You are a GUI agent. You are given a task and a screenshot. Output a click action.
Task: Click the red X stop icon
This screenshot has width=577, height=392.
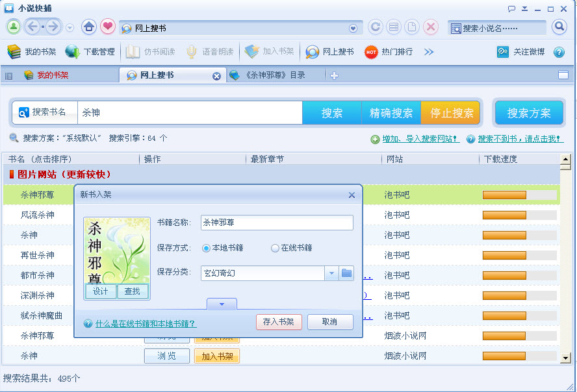pyautogui.click(x=431, y=27)
